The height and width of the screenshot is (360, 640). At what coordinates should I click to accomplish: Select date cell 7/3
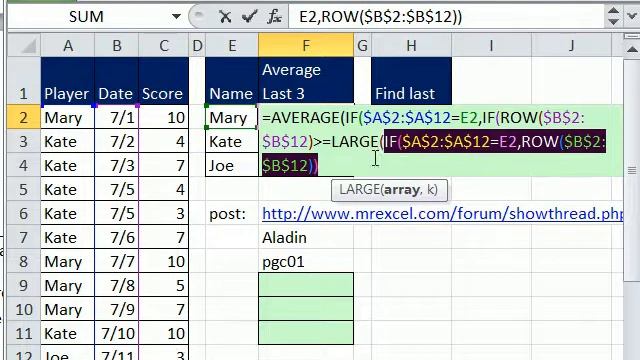tap(117, 165)
